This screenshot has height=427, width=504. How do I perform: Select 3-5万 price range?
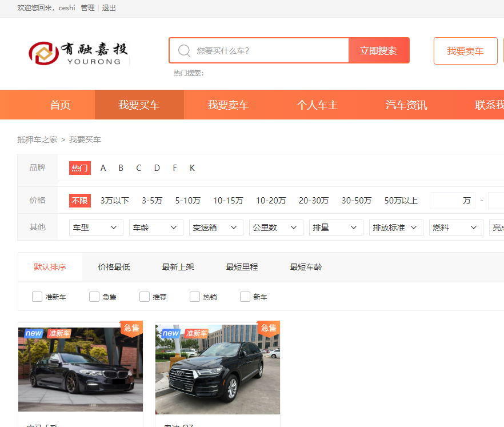coord(152,201)
